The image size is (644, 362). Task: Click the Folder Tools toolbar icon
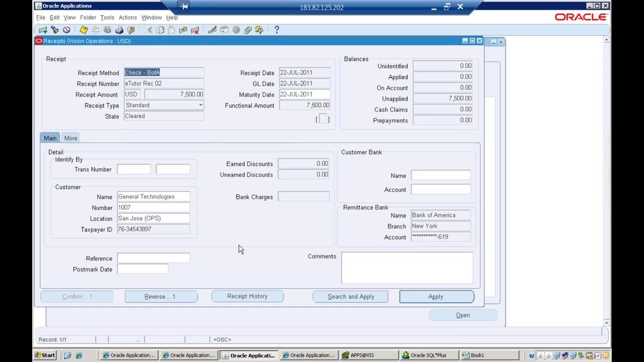[x=259, y=30]
